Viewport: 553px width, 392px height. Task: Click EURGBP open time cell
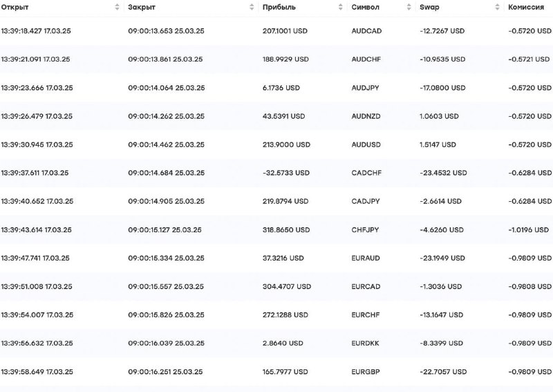(37, 371)
